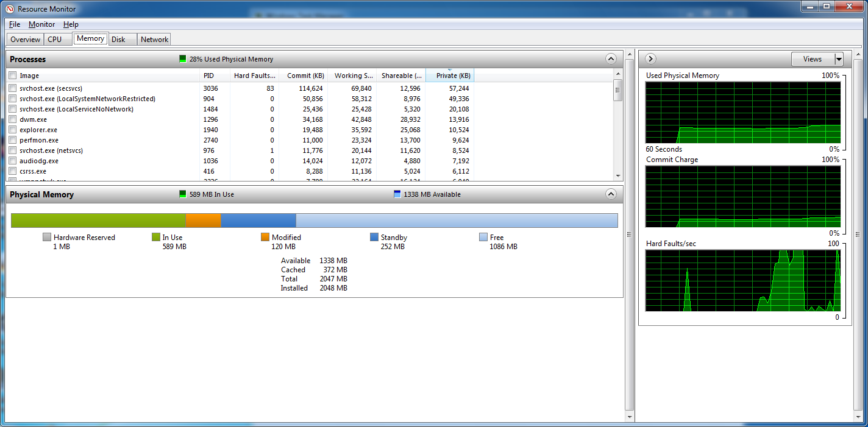Select the dwm.exe process name

pyautogui.click(x=33, y=119)
